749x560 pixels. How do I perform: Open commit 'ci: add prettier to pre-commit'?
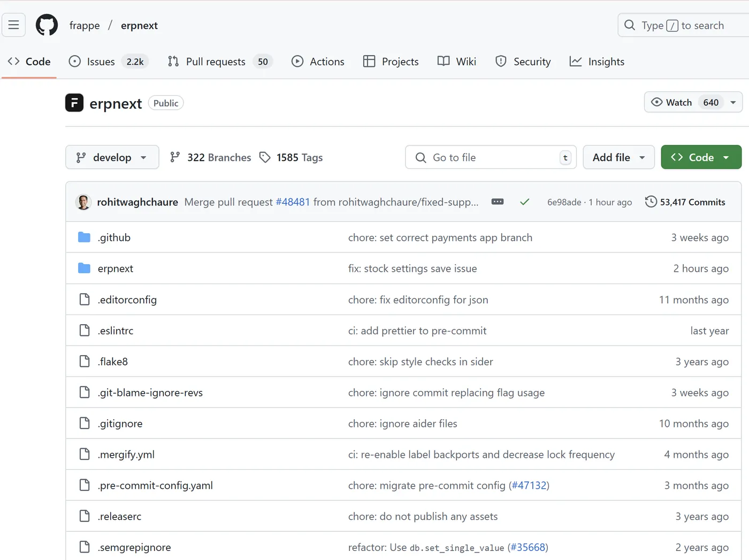[x=417, y=330]
